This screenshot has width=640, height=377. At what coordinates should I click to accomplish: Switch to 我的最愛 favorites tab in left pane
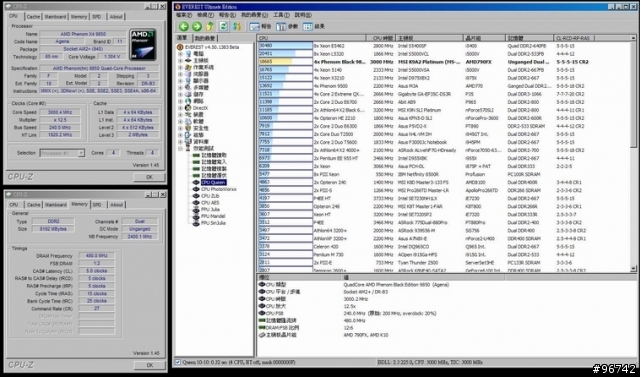pos(205,38)
